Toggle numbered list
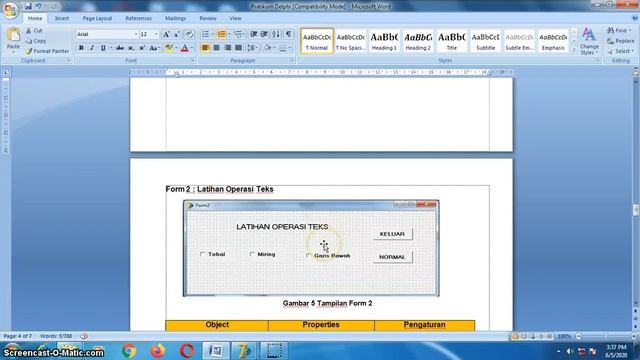640x360 pixels. tap(222, 34)
